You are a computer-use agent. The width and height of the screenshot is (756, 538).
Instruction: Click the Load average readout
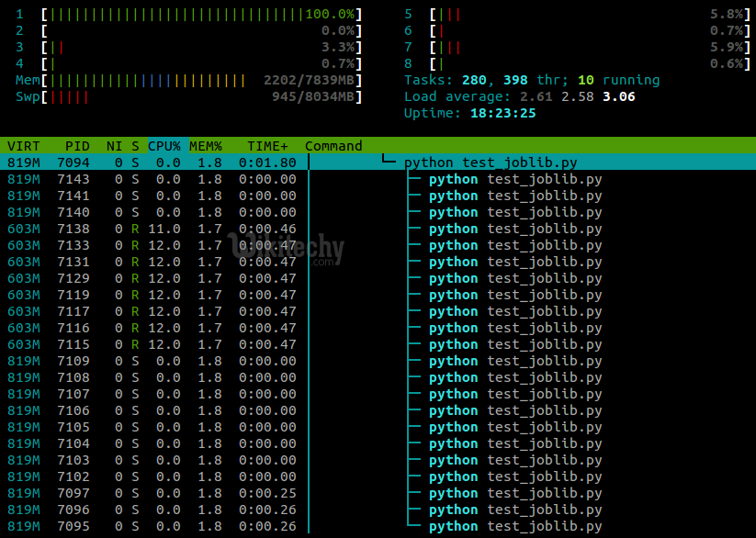click(x=519, y=97)
